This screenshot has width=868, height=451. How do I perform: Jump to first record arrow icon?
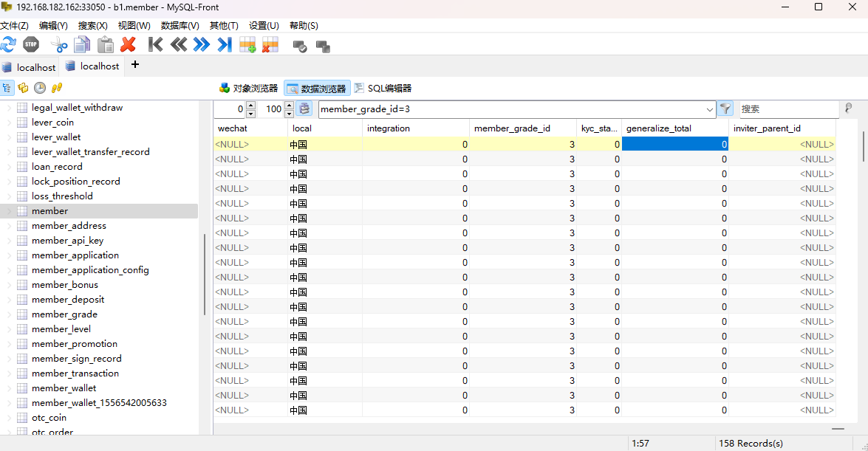pyautogui.click(x=155, y=44)
